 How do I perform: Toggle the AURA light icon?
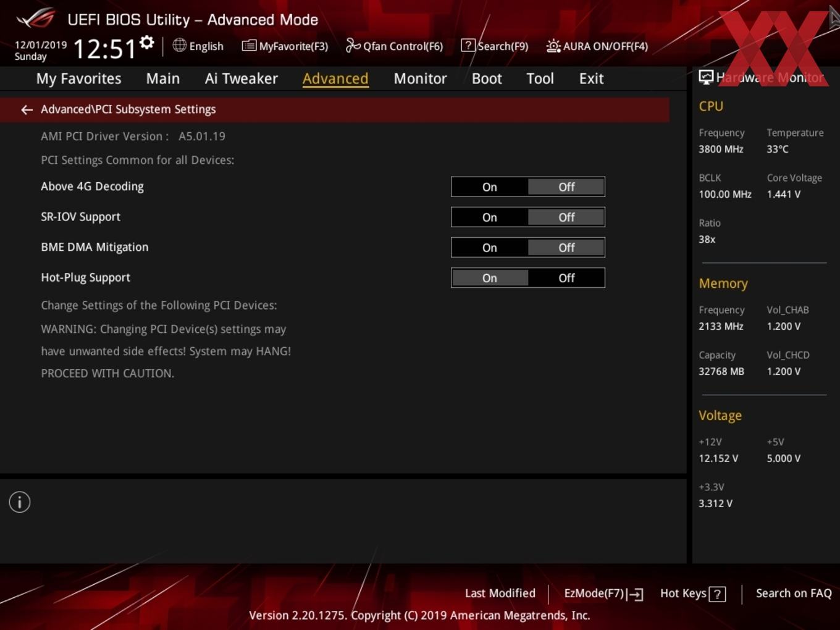click(553, 46)
